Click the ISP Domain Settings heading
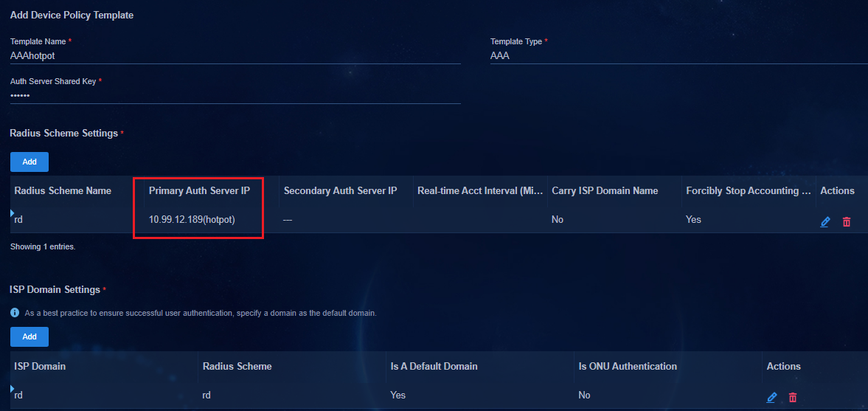The height and width of the screenshot is (411, 868). (55, 290)
